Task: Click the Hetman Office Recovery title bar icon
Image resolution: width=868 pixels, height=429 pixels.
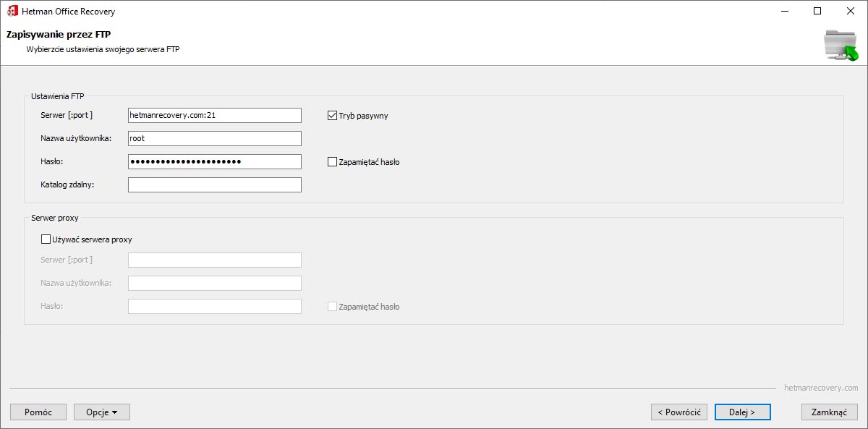Action: click(12, 11)
